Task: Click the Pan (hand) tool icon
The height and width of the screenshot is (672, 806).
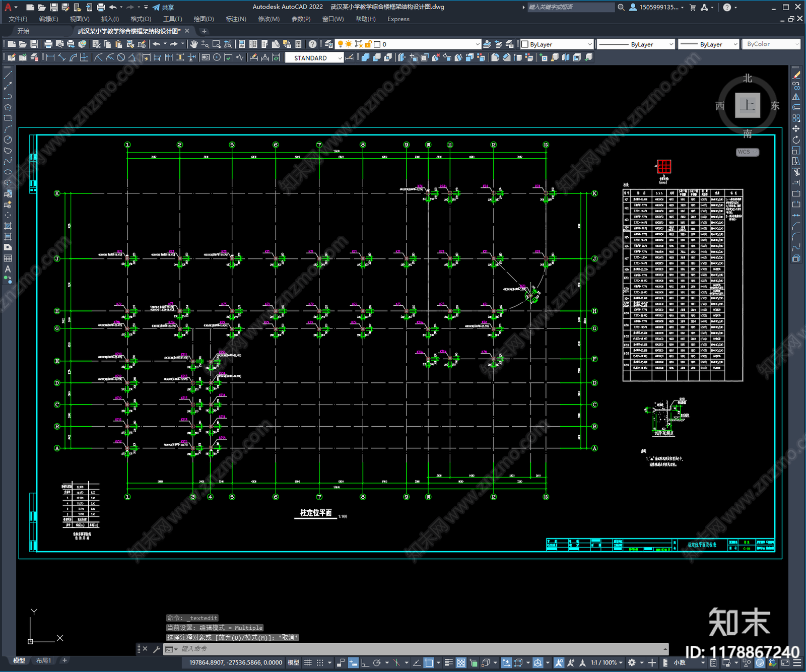Action: pyautogui.click(x=194, y=44)
